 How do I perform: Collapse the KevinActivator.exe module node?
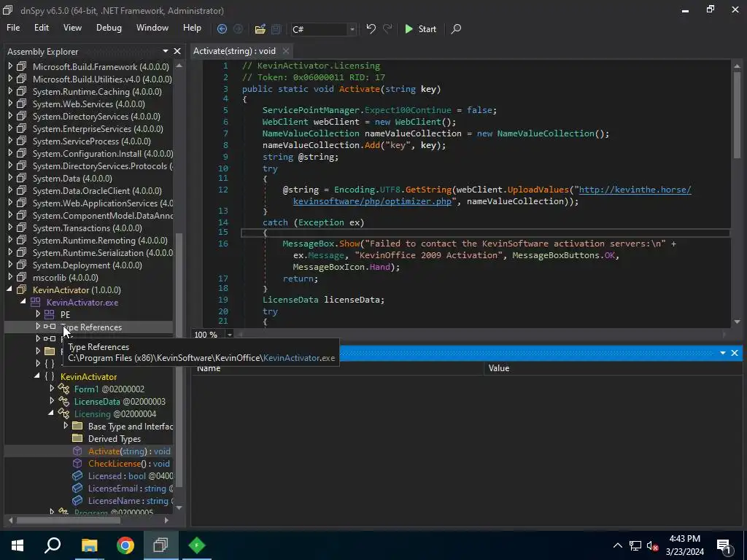click(23, 302)
